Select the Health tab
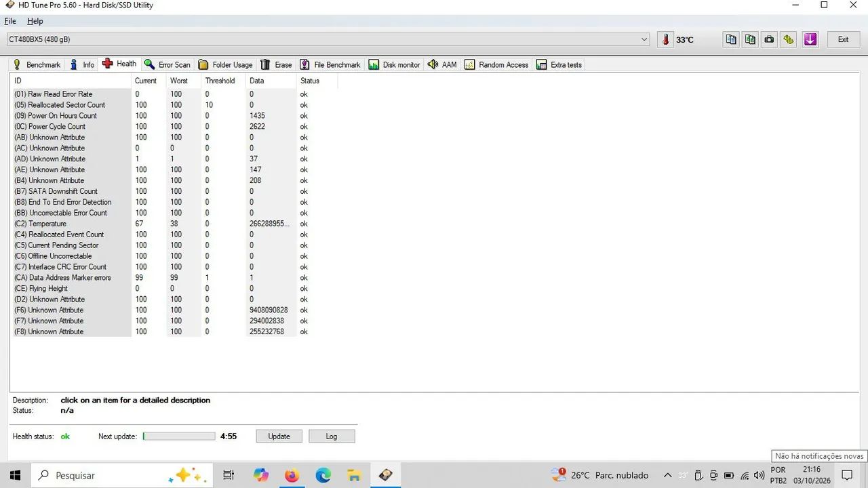Viewport: 868px width, 488px height. [x=119, y=64]
